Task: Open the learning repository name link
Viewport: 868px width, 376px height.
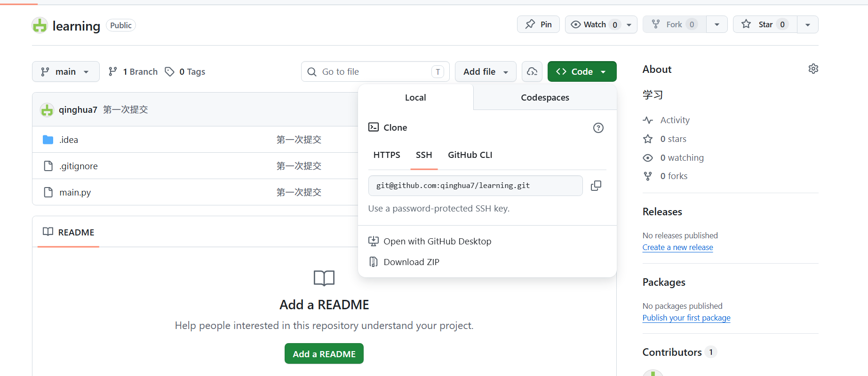Action: click(76, 26)
